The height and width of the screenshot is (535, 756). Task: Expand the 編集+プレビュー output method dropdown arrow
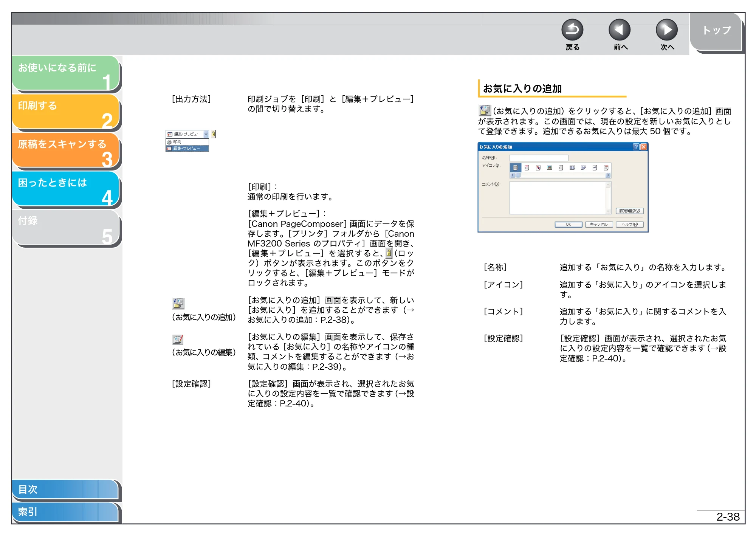point(206,134)
